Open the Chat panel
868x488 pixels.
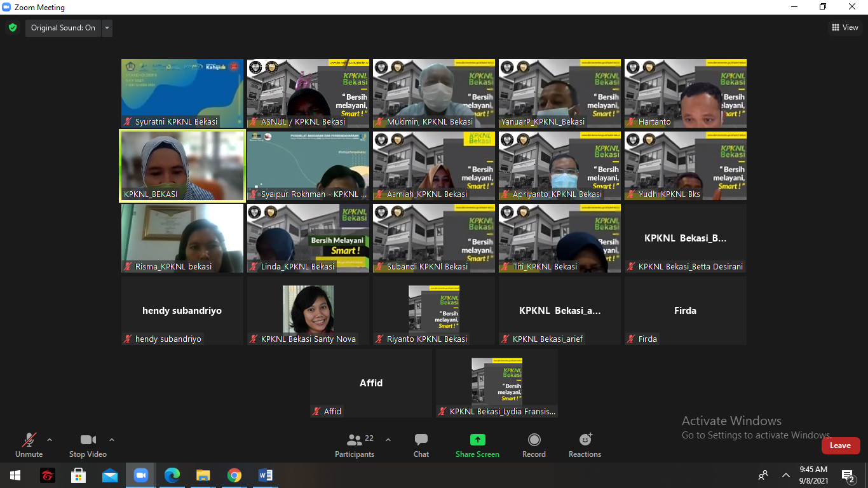click(x=421, y=445)
